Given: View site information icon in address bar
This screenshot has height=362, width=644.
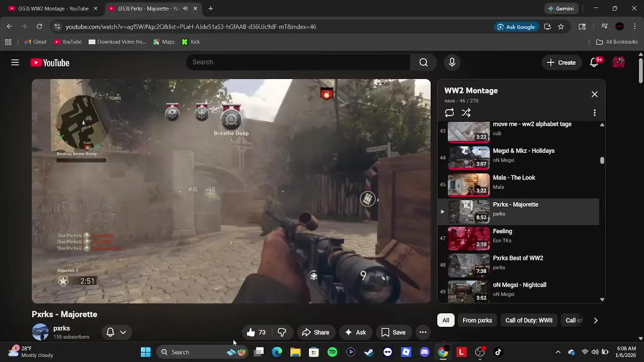Looking at the screenshot, I should (57, 27).
